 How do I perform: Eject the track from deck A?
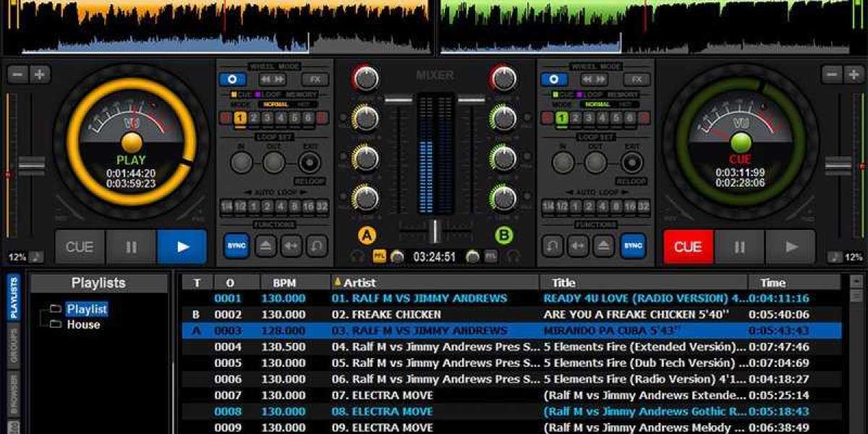point(265,246)
